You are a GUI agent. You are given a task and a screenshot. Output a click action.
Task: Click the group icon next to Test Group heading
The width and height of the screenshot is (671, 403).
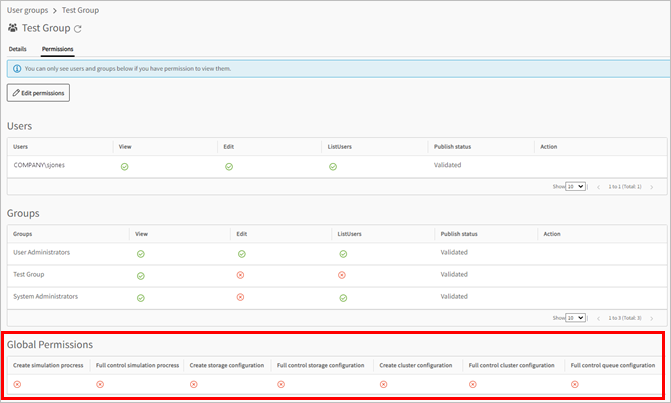click(x=13, y=29)
